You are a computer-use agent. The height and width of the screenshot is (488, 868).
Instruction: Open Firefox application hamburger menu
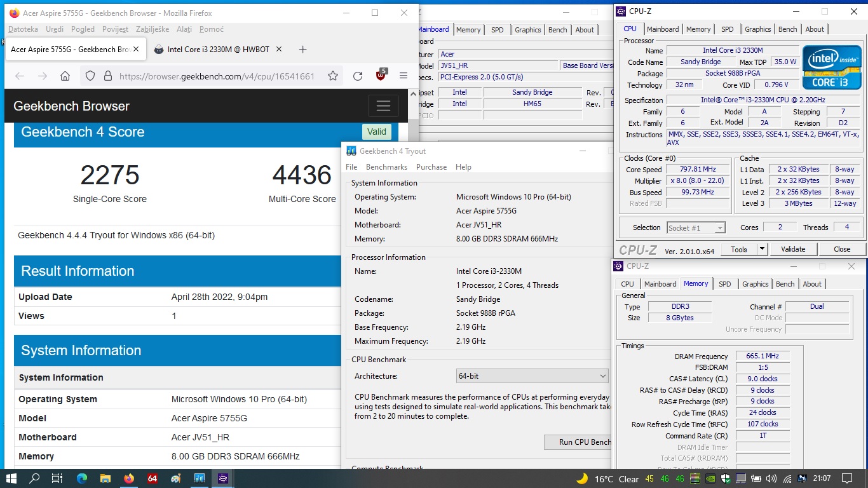click(403, 76)
